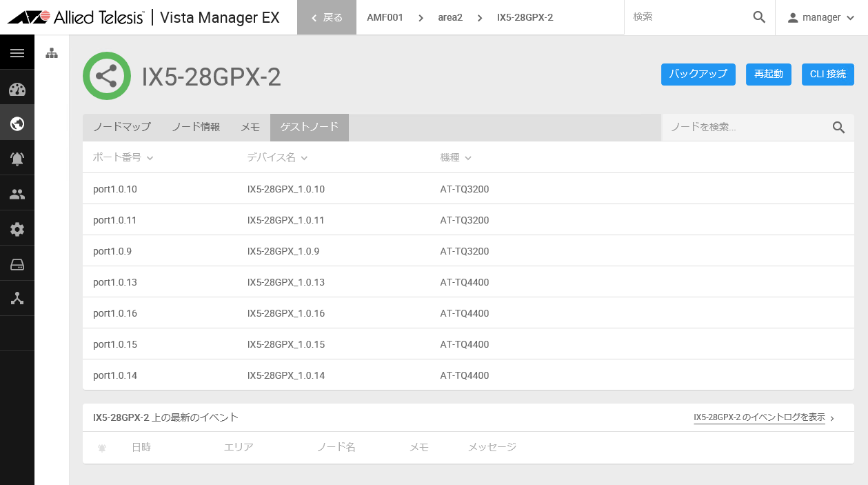
Task: Expand the manager account dropdown
Action: point(849,18)
